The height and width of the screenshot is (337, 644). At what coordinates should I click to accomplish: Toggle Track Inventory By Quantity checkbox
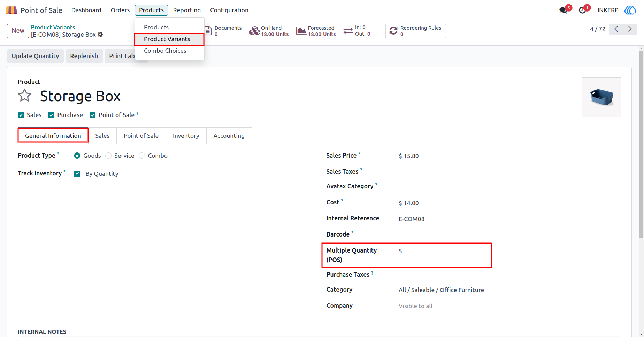77,174
